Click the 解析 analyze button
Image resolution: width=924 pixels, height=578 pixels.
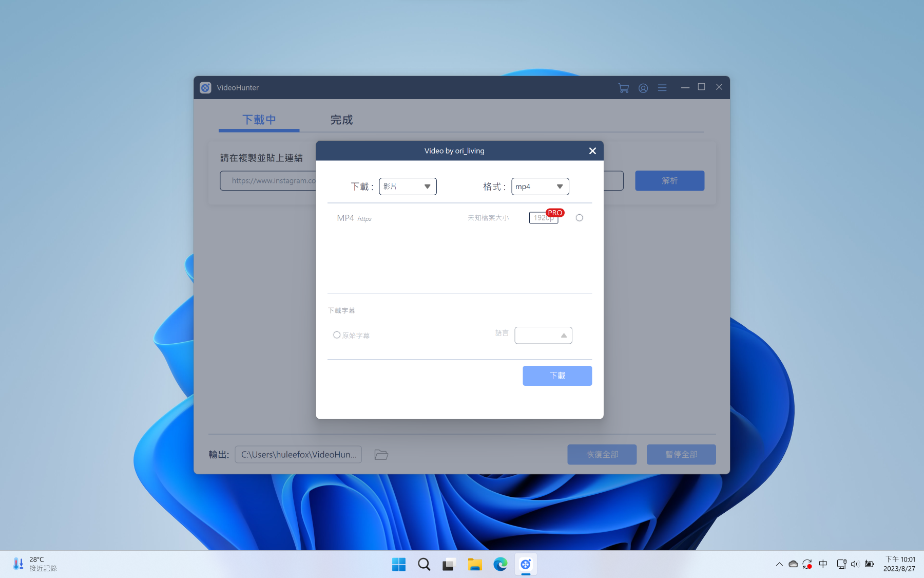[669, 181]
